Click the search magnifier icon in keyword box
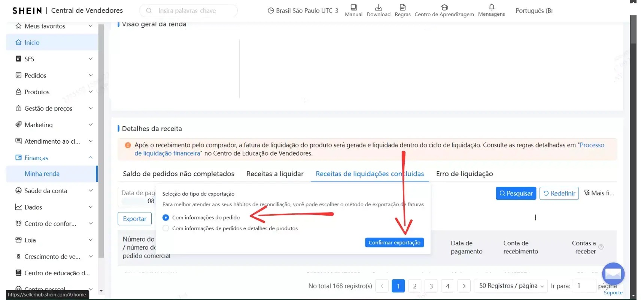Image resolution: width=644 pixels, height=300 pixels. pos(149,10)
